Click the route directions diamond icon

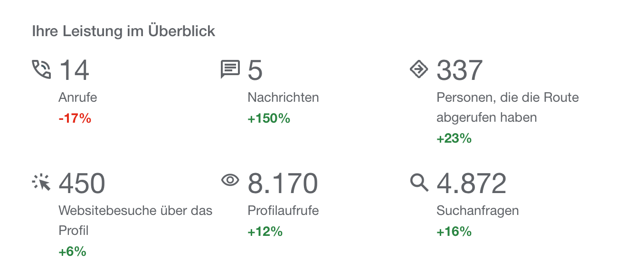coord(419,69)
